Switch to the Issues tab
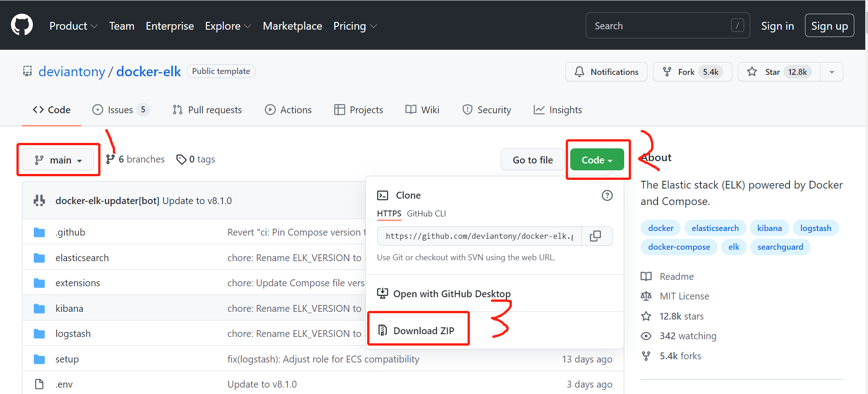 coord(121,110)
